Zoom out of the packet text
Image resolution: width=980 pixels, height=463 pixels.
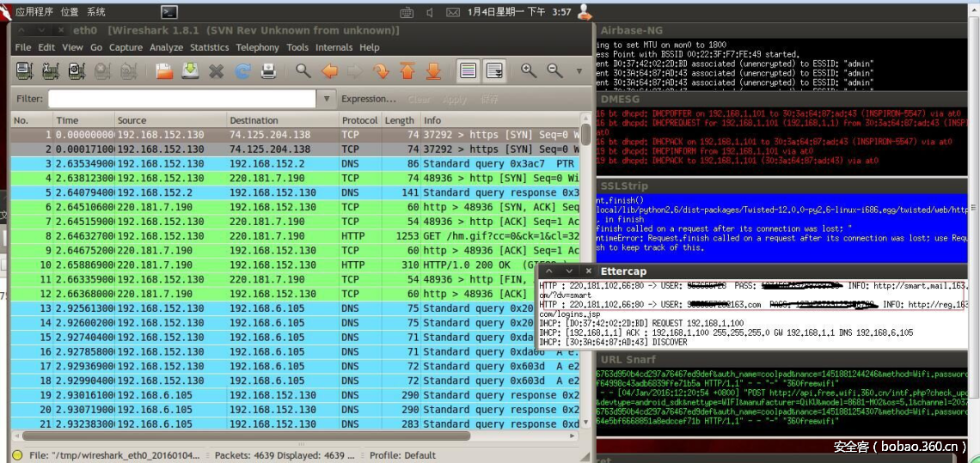click(555, 70)
